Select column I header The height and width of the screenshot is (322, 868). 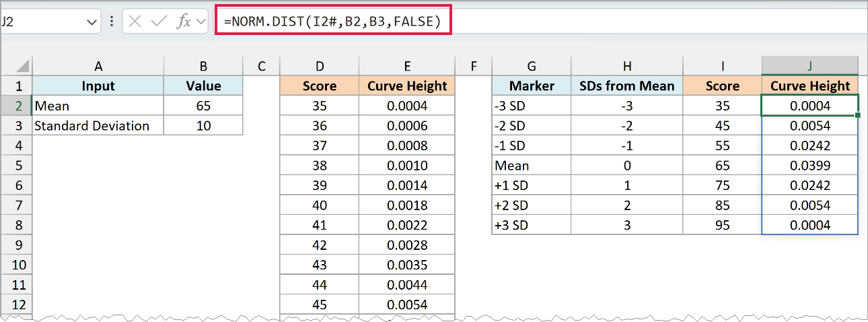tap(723, 66)
